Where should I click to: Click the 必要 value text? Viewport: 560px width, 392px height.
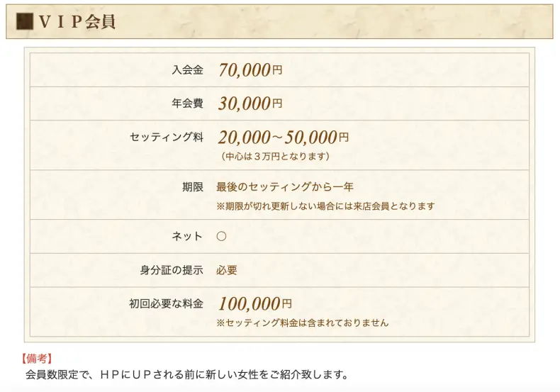click(x=227, y=270)
